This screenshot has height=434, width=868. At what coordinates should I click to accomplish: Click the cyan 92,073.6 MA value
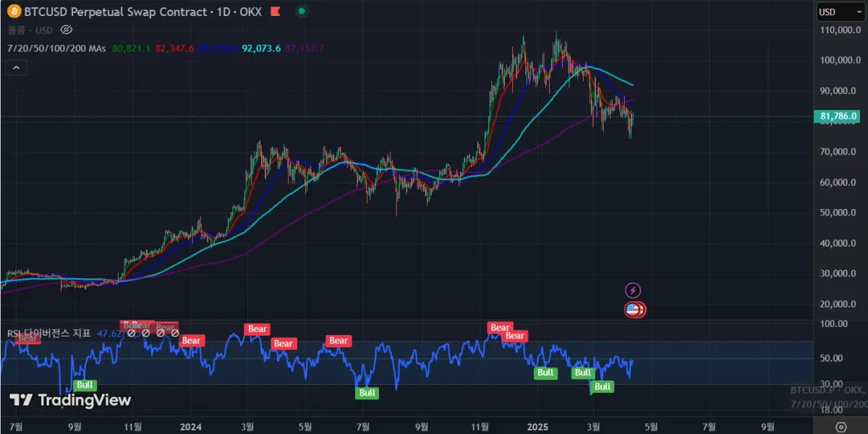[x=262, y=48]
